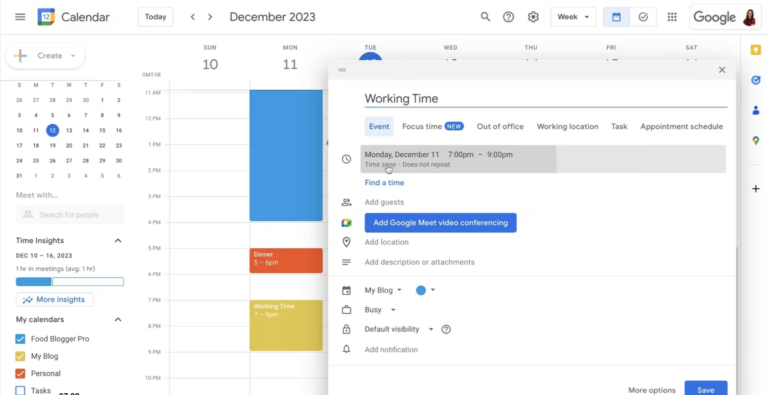Select the Out of office tab

[x=500, y=126]
